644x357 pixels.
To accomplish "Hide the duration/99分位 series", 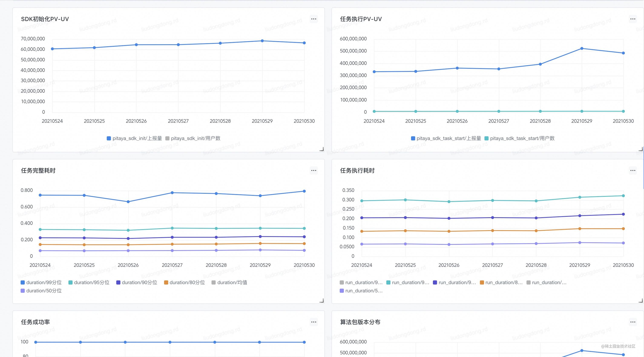I will click(x=41, y=283).
